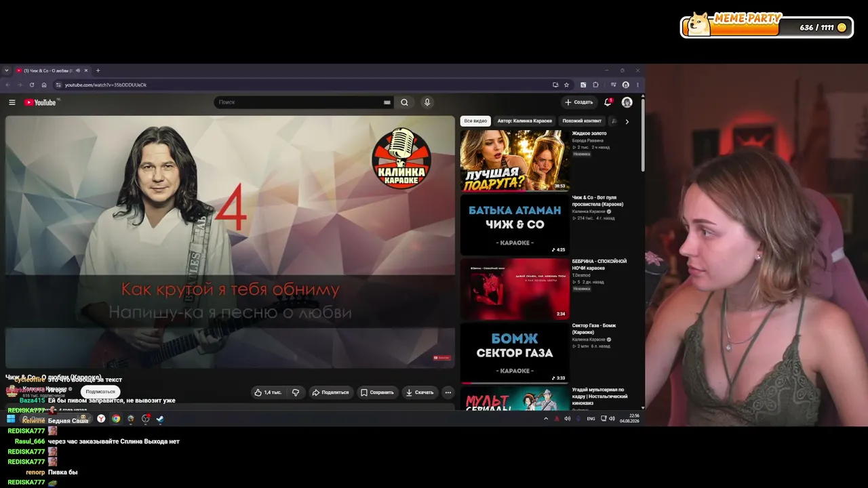868x488 pixels.
Task: Select the Автор: Калинка Караоке chip
Action: [525, 121]
